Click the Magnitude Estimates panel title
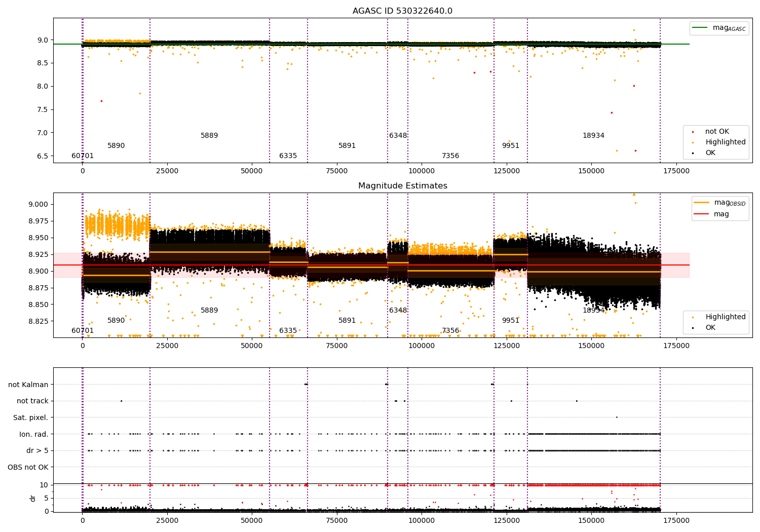 403,186
